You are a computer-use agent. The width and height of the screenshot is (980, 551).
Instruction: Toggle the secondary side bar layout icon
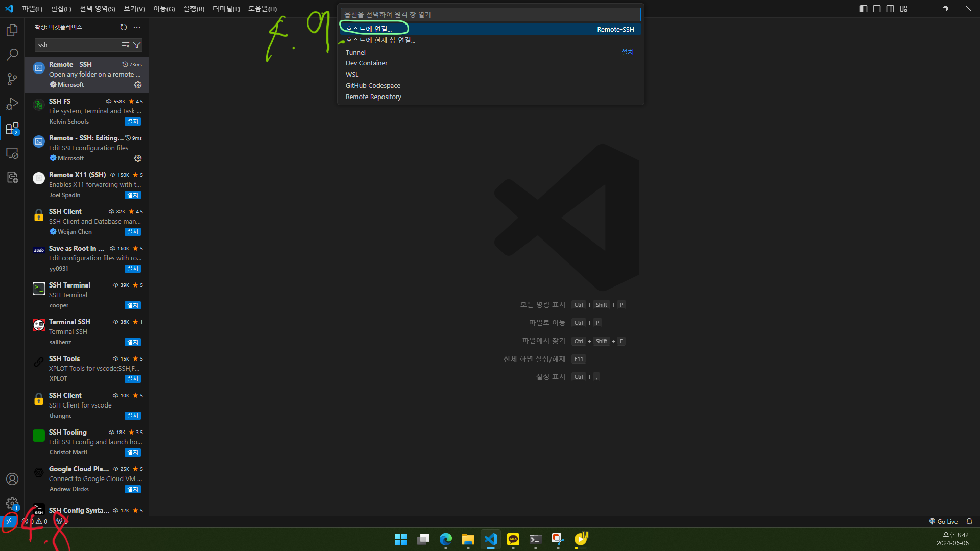(x=890, y=9)
